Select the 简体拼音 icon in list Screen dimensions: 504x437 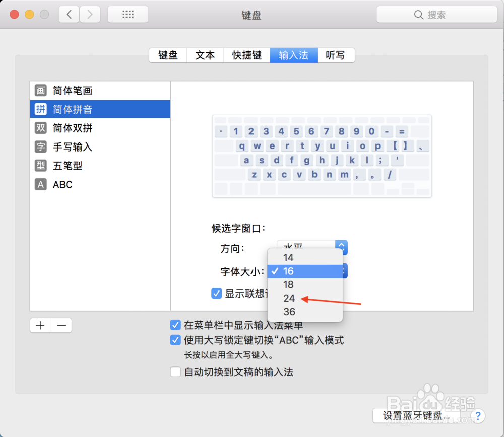(x=41, y=109)
